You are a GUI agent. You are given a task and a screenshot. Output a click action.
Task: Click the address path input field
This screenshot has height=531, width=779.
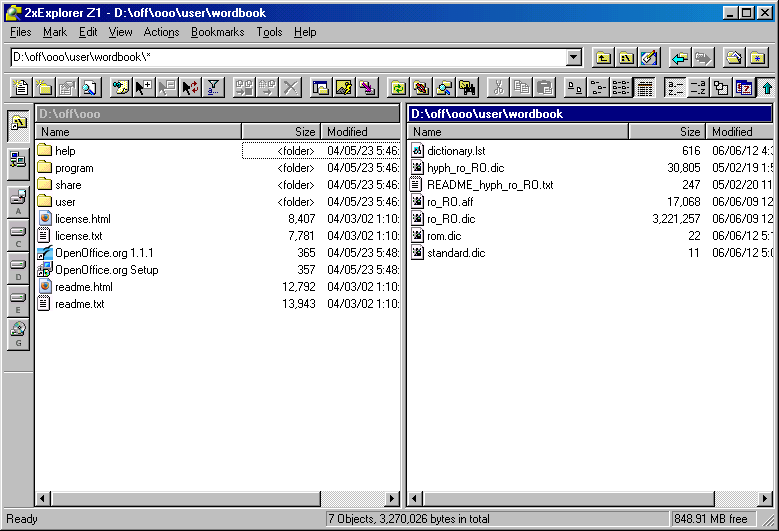(x=289, y=58)
